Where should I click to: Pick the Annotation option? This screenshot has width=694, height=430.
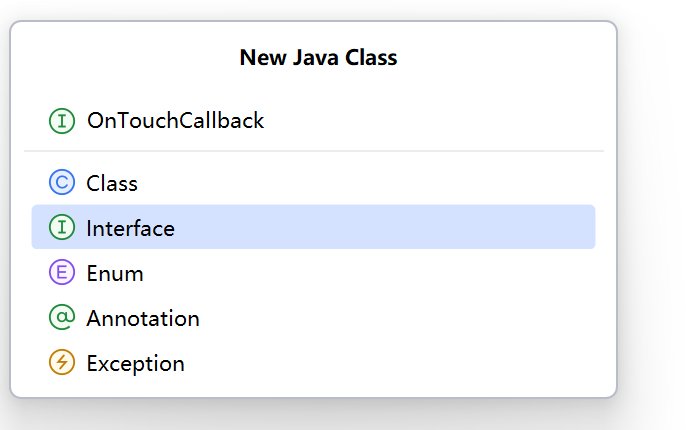pyautogui.click(x=313, y=318)
